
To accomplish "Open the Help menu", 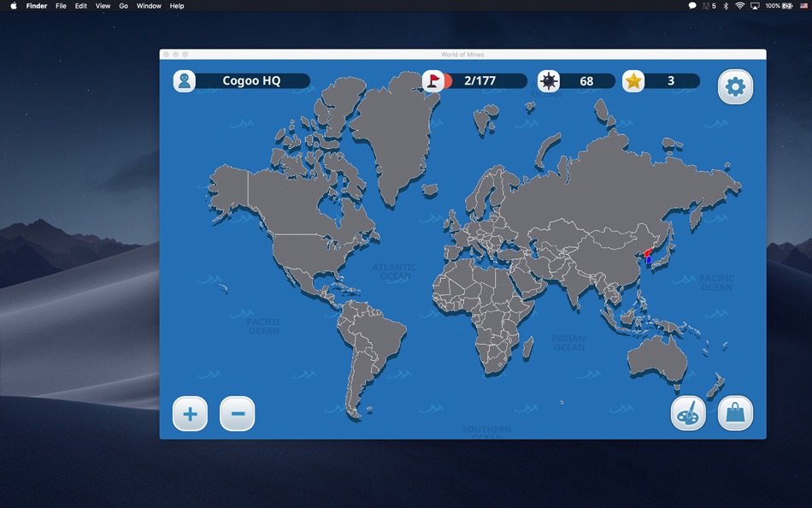I will pyautogui.click(x=176, y=6).
